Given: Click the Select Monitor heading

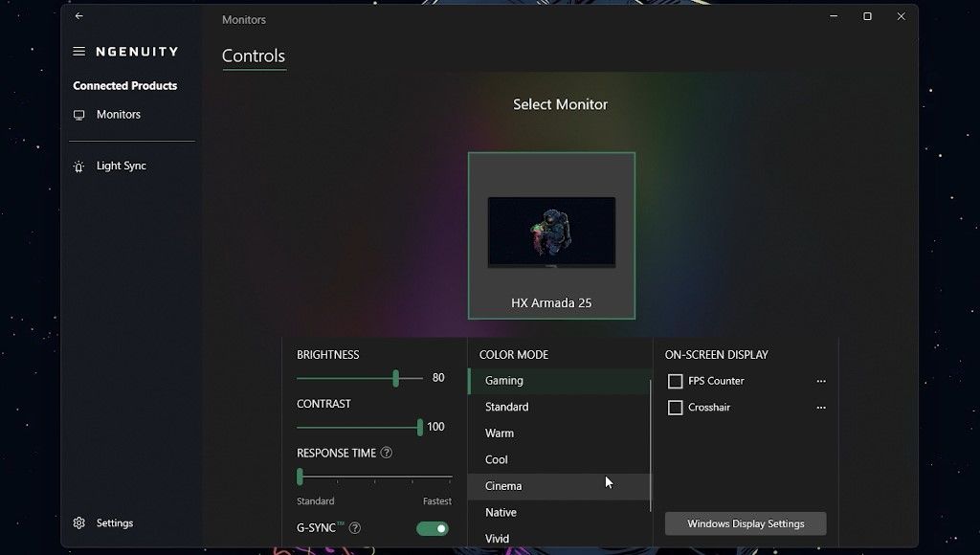Looking at the screenshot, I should (x=560, y=104).
